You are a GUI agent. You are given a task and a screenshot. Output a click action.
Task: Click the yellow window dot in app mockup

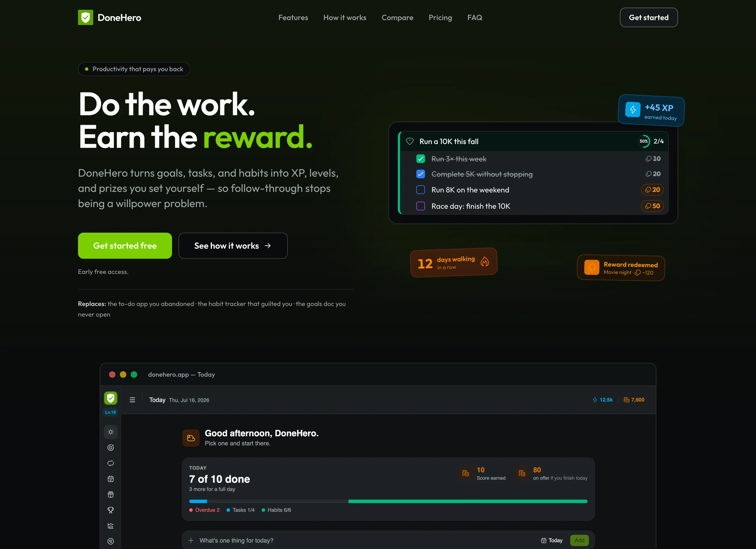click(123, 374)
